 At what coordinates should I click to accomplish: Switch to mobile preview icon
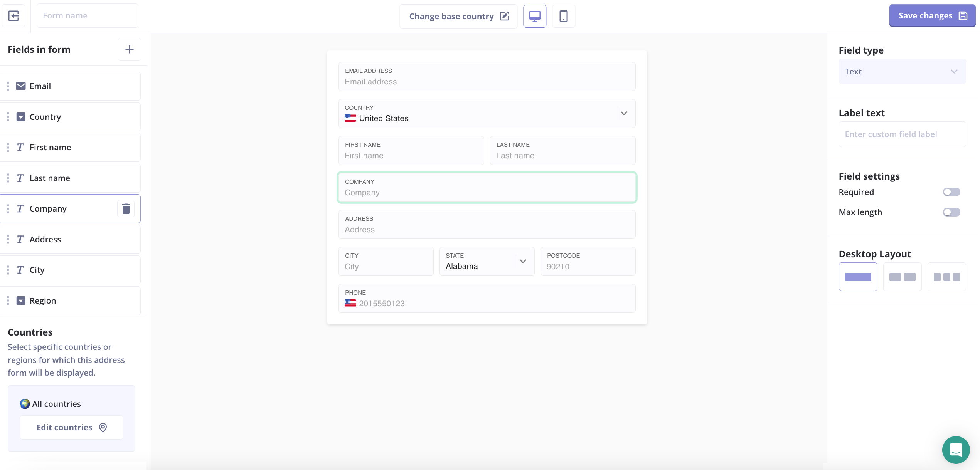pos(563,16)
